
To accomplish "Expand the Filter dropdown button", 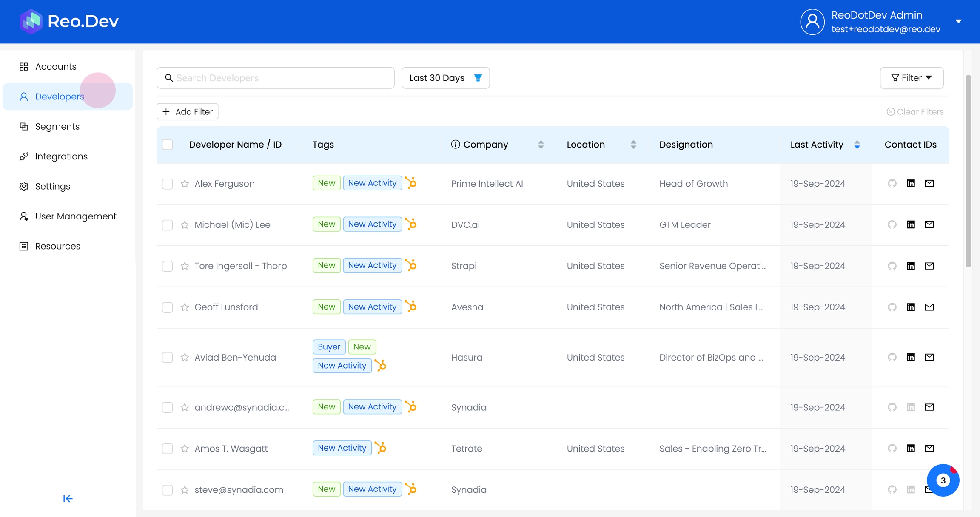I will (x=912, y=78).
